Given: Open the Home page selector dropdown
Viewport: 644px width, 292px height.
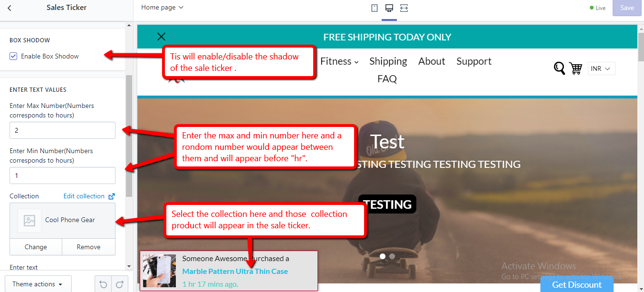Looking at the screenshot, I should click(162, 8).
